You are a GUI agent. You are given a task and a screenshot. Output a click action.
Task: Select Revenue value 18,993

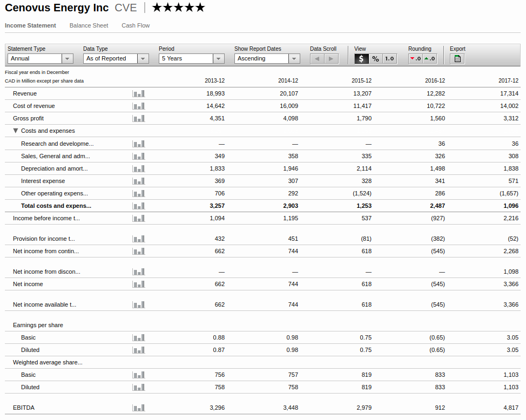(215, 93)
